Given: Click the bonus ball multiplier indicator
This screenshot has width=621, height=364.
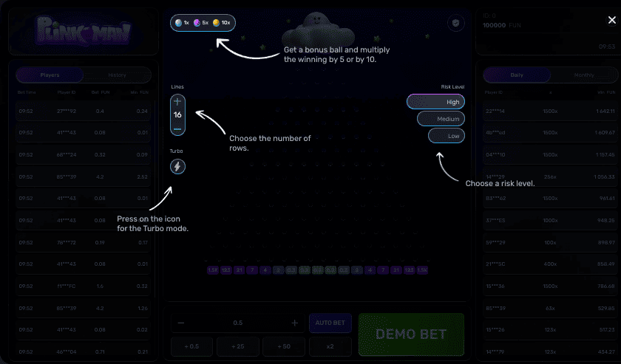Looking at the screenshot, I should 203,24.
